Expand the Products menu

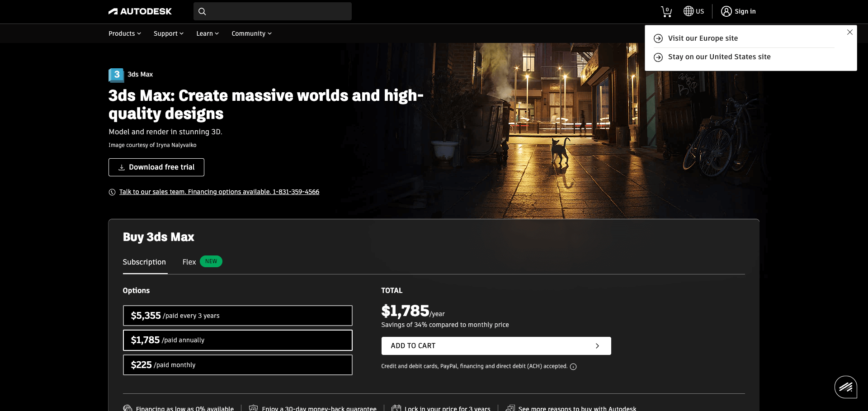click(x=125, y=33)
